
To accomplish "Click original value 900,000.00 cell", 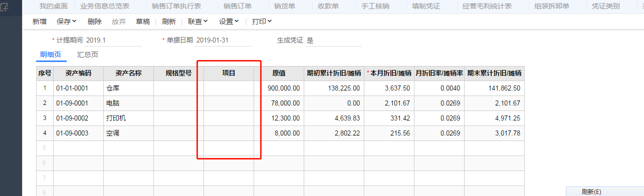I will tap(279, 88).
